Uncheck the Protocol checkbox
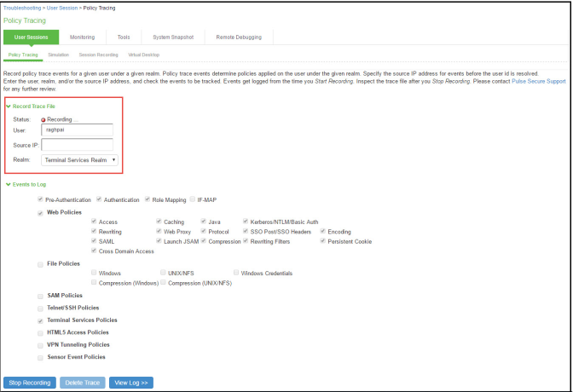 click(x=204, y=231)
